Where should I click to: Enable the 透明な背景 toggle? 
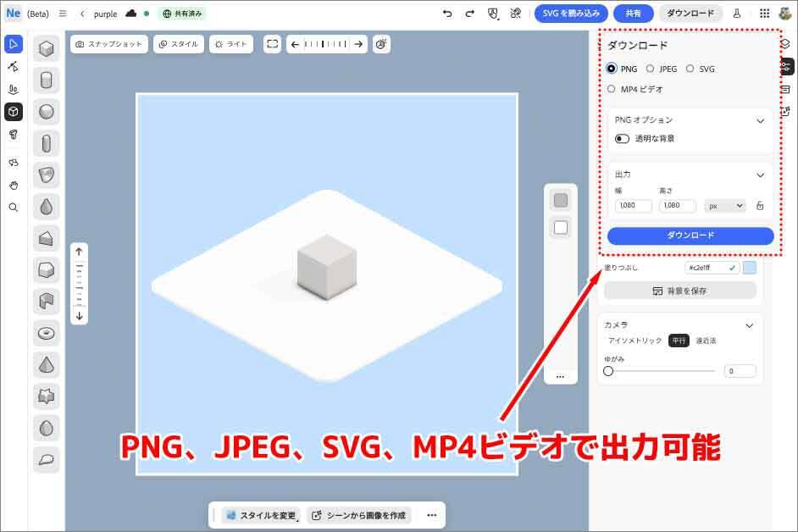pyautogui.click(x=623, y=138)
